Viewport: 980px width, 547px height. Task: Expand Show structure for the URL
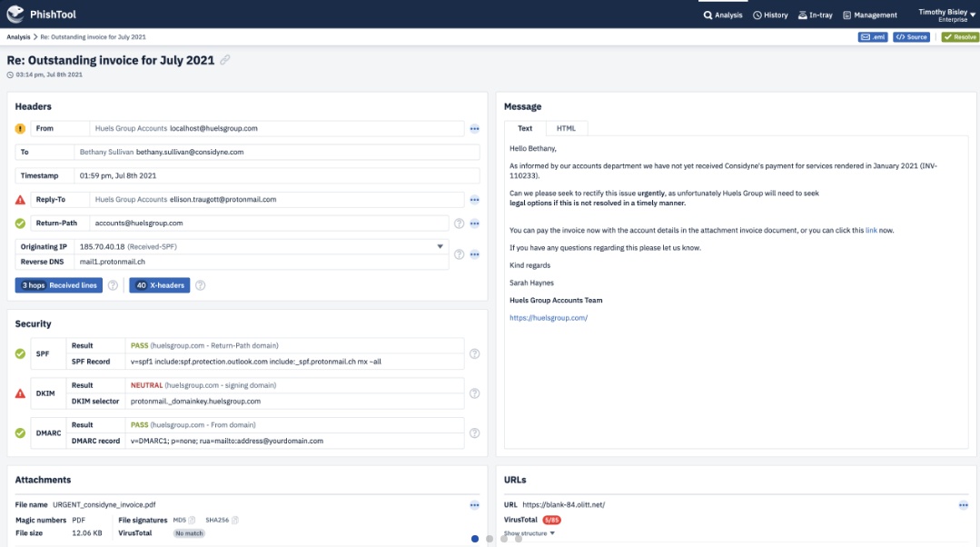coord(530,533)
